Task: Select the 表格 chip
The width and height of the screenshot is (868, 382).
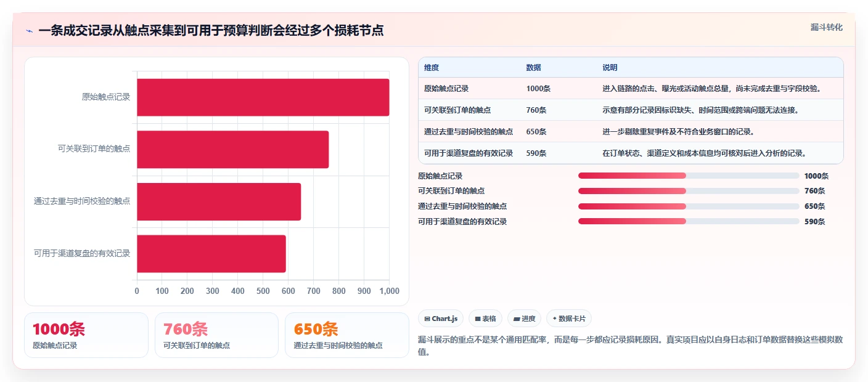Action: 486,319
